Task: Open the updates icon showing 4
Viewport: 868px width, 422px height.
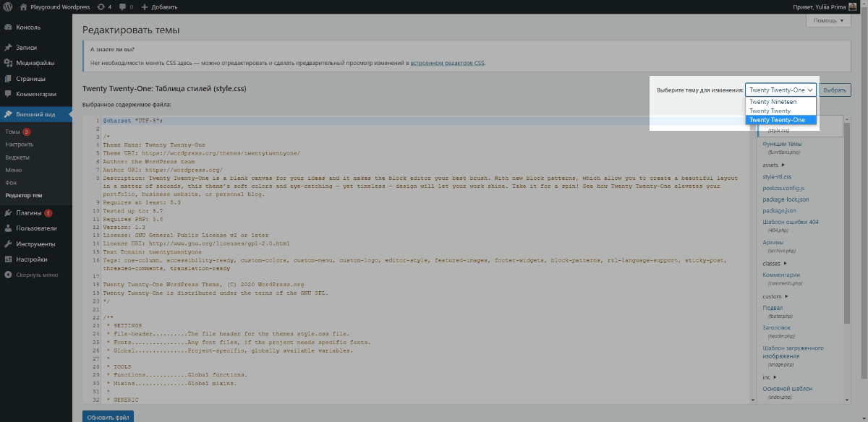Action: tap(100, 7)
